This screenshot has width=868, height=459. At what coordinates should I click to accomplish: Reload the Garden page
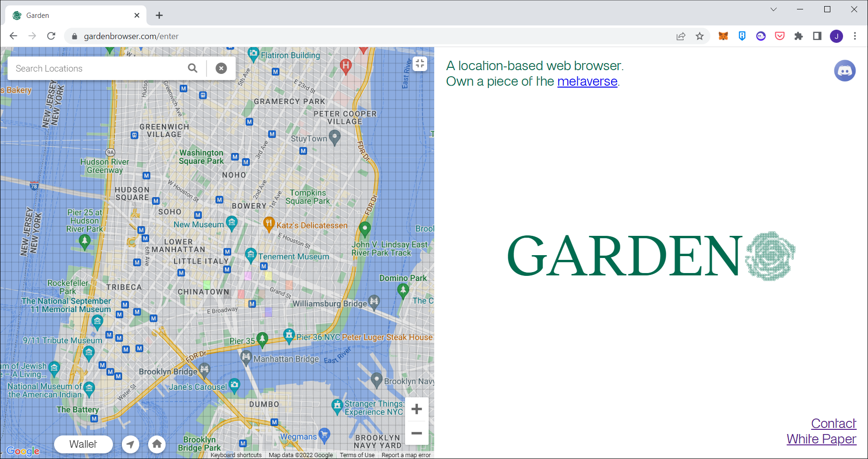pyautogui.click(x=51, y=36)
